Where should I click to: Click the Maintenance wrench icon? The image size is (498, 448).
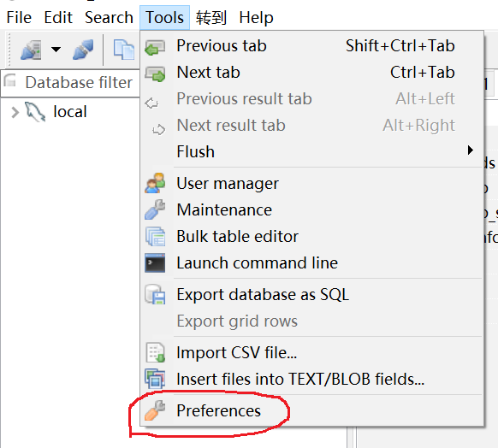(x=155, y=209)
